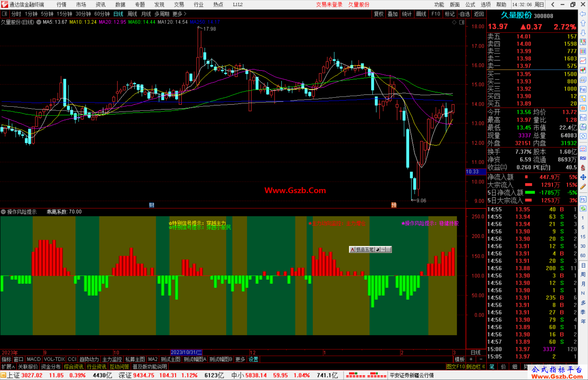
Task: Click the candlestick chart sidebar icon
Action: (583, 70)
